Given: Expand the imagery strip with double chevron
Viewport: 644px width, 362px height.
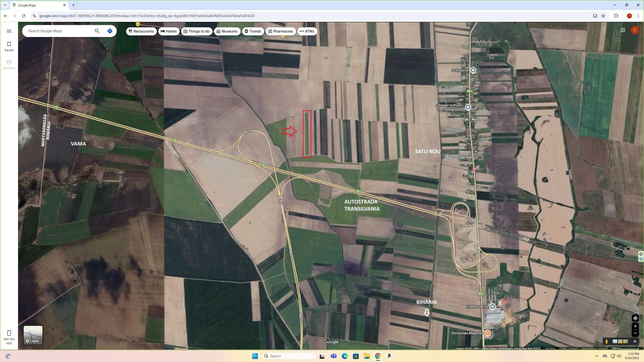Looking at the screenshot, I should pyautogui.click(x=635, y=341).
